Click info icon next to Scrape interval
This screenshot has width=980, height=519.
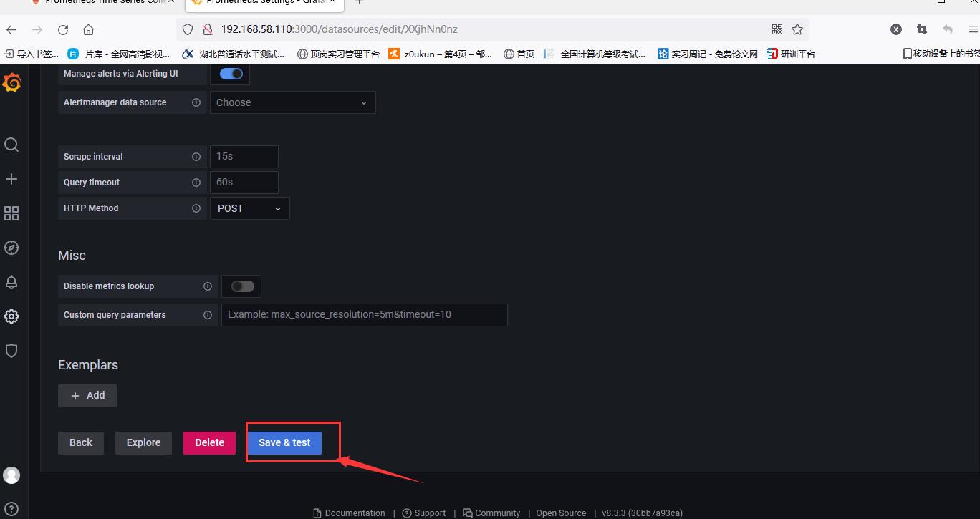196,157
